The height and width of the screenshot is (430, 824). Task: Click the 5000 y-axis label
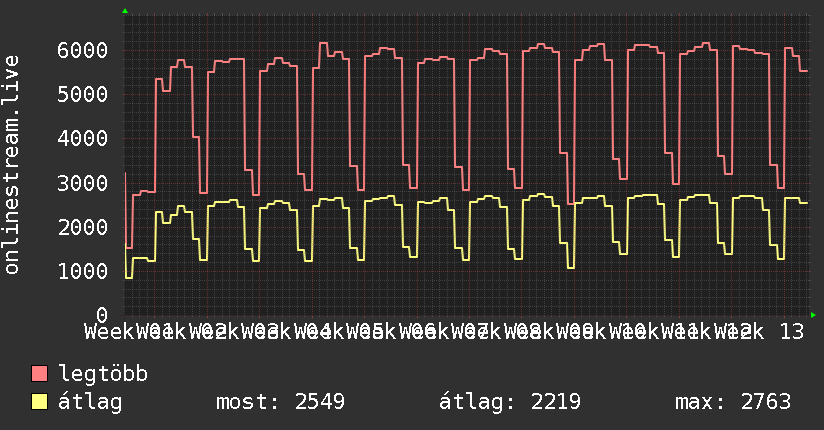(x=83, y=95)
